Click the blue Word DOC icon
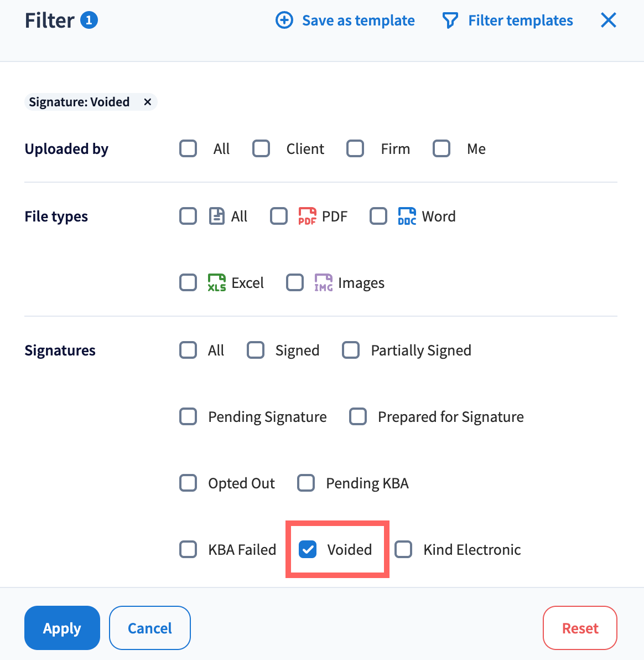Screen dimensions: 644x660 pos(407,216)
